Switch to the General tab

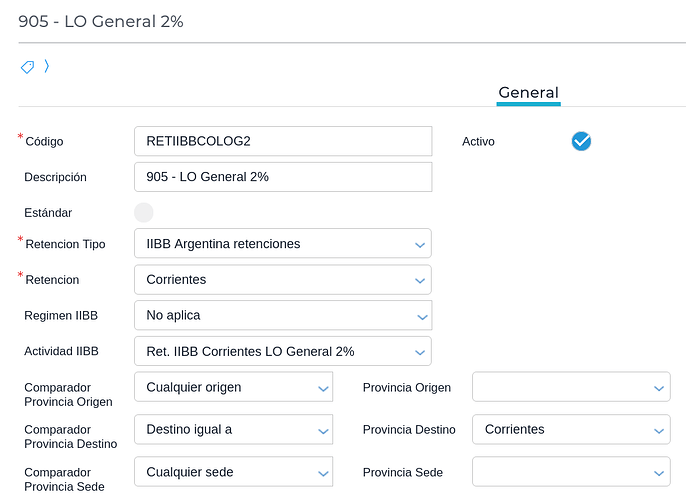(528, 93)
